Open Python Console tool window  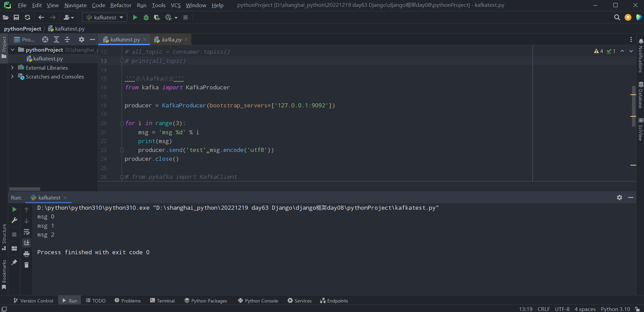[258, 301]
